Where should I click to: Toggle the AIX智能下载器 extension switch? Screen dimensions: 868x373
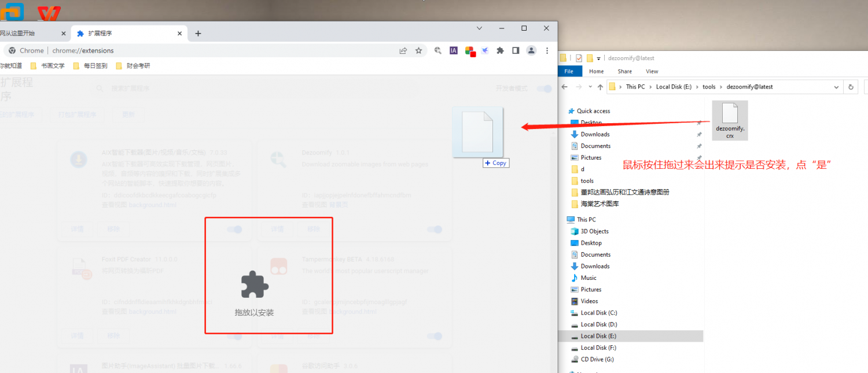tap(234, 230)
